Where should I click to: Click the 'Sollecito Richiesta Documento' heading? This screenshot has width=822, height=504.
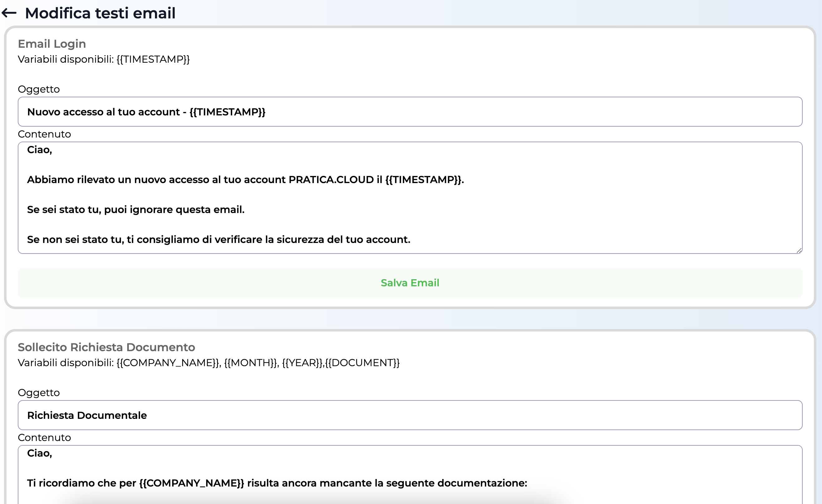click(x=106, y=347)
